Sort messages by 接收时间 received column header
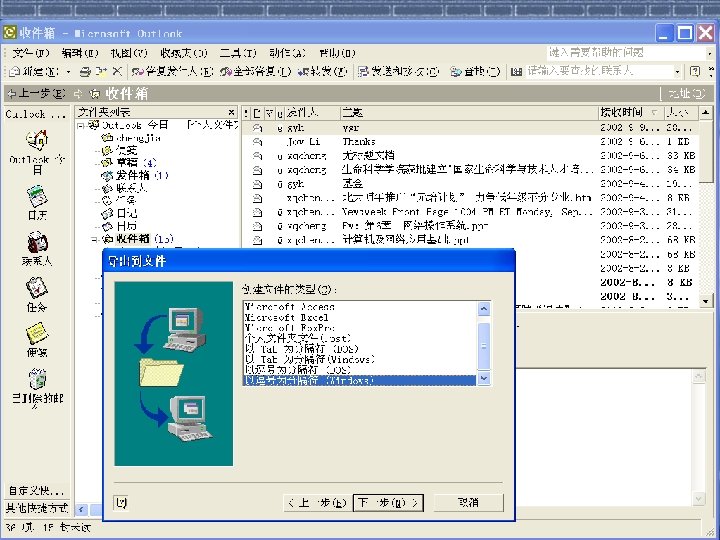Viewport: 720px width, 540px height. point(630,112)
